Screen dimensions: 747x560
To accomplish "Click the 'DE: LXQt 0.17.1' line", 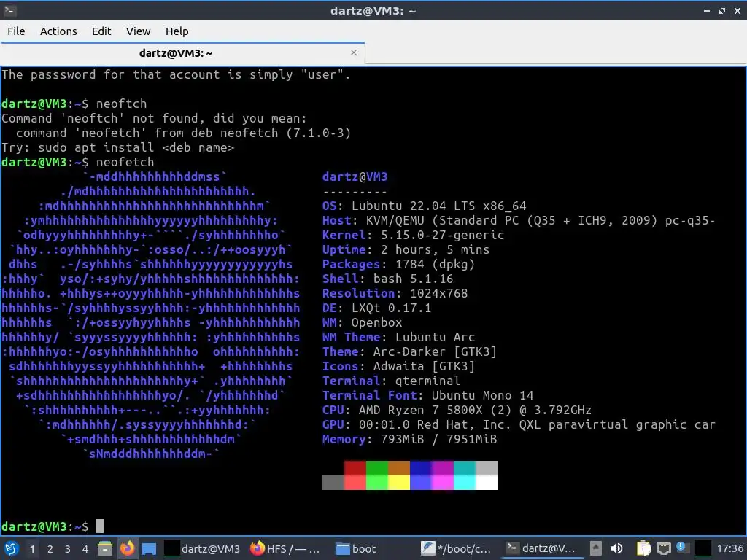I will (376, 308).
